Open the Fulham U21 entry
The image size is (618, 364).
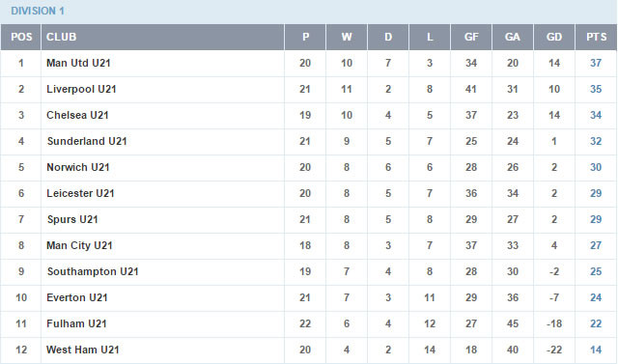[x=76, y=323]
